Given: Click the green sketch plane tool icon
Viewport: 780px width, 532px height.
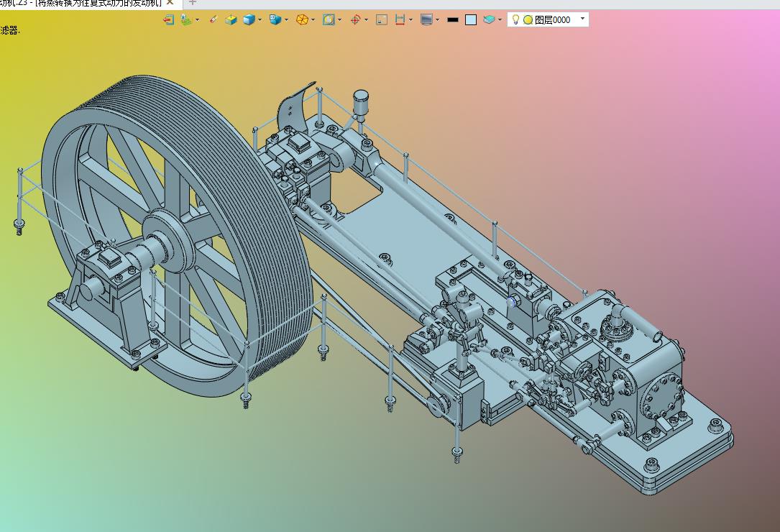Looking at the screenshot, I should (186, 20).
